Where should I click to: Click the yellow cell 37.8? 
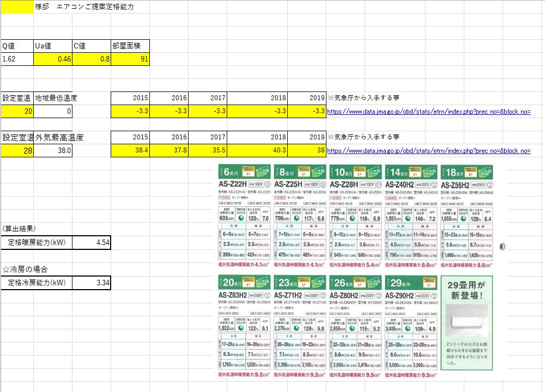point(169,151)
